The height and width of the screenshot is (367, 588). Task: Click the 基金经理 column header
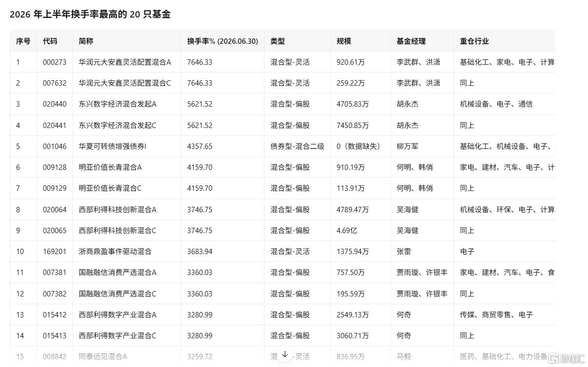click(411, 41)
